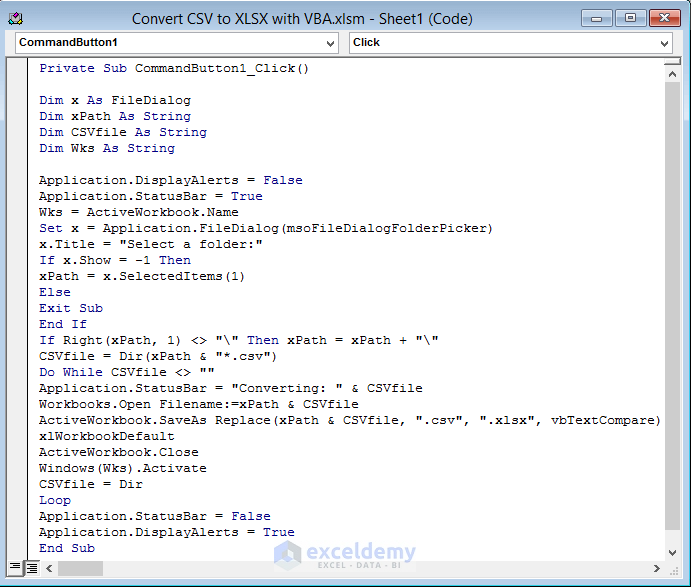
Task: Click 'Do While CSVfile <> ""' line
Action: tap(127, 372)
